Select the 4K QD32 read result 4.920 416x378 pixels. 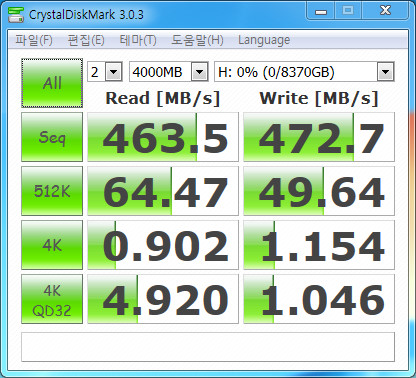click(163, 299)
